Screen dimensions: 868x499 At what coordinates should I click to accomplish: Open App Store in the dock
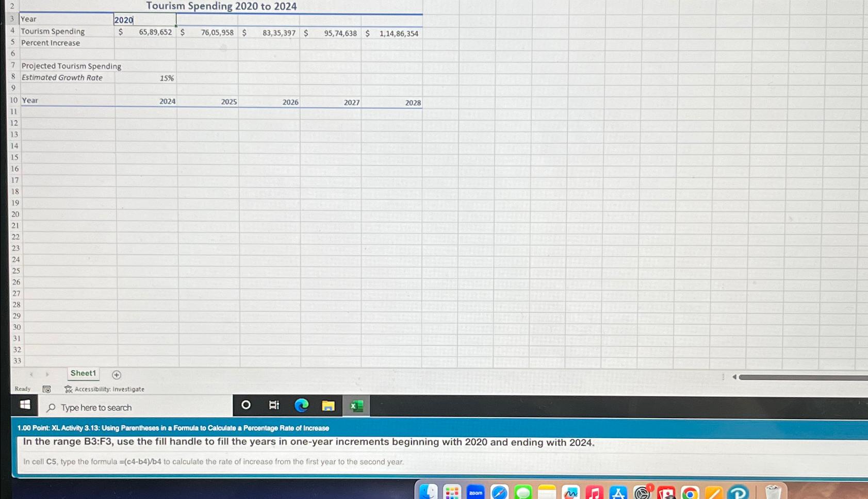[618, 492]
